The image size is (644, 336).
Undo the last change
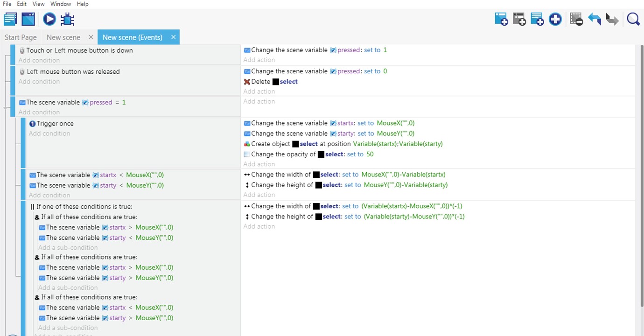pyautogui.click(x=594, y=19)
